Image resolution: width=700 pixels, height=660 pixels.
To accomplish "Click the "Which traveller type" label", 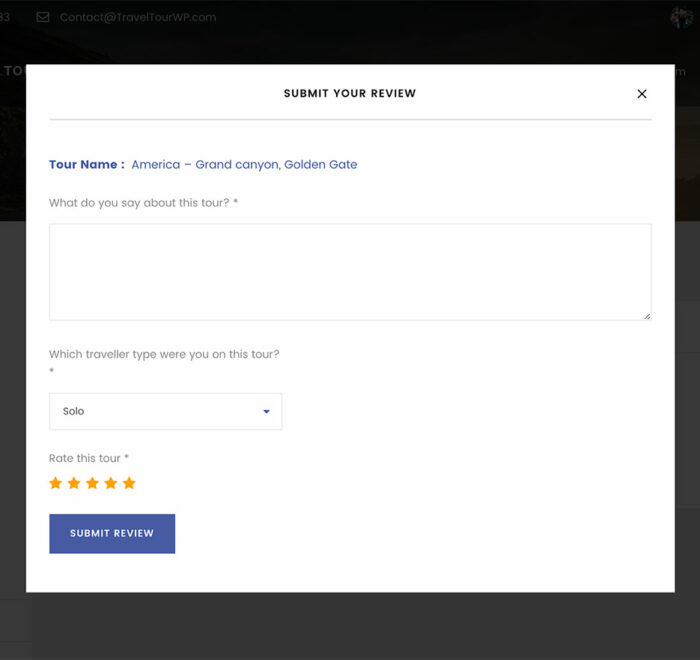I will (164, 354).
